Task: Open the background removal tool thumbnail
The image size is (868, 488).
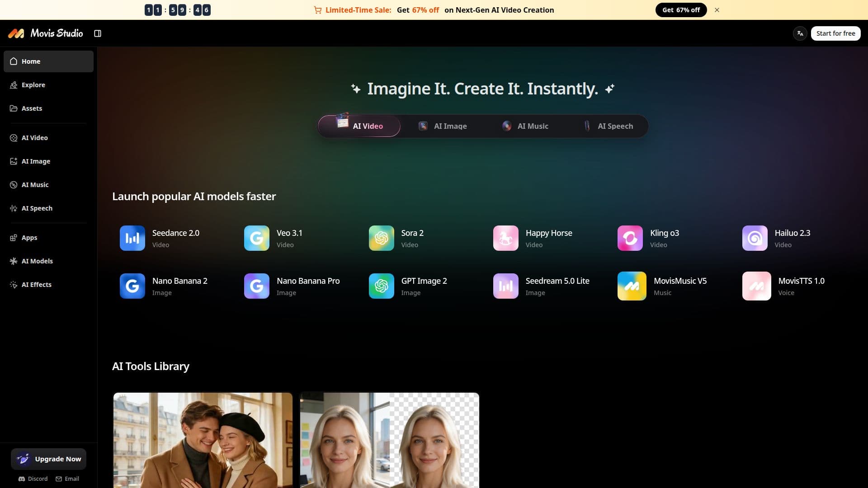Action: point(390,440)
